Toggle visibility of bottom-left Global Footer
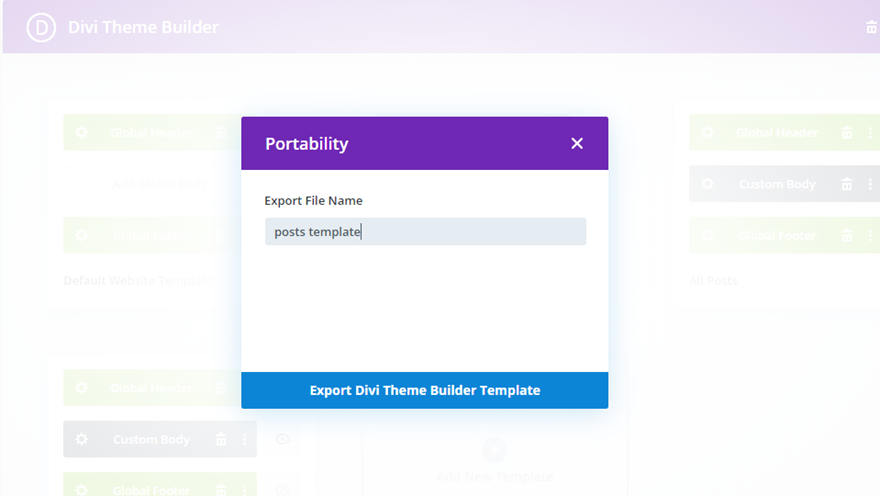880x496 pixels. pyautogui.click(x=282, y=490)
